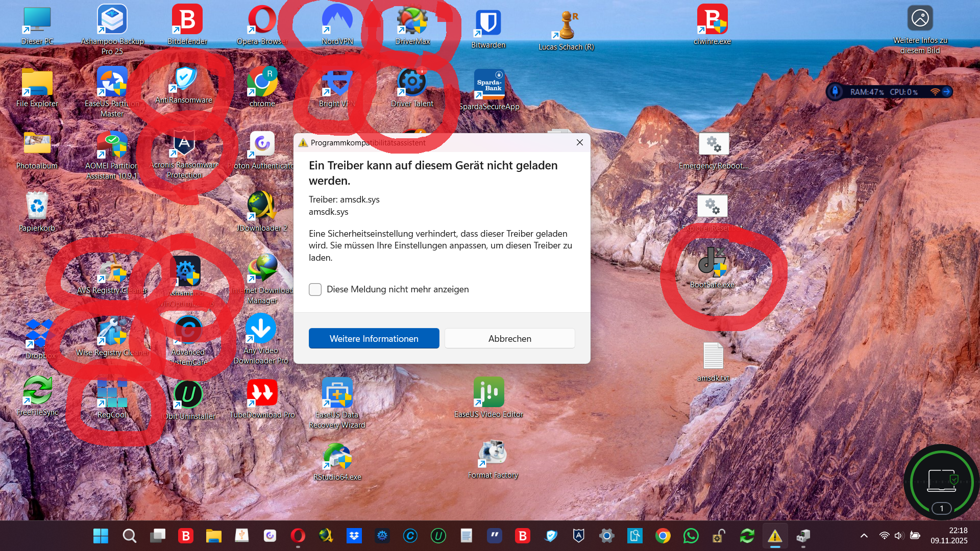The width and height of the screenshot is (980, 551).
Task: Click 'Weitere Informationen' button
Action: pyautogui.click(x=374, y=338)
